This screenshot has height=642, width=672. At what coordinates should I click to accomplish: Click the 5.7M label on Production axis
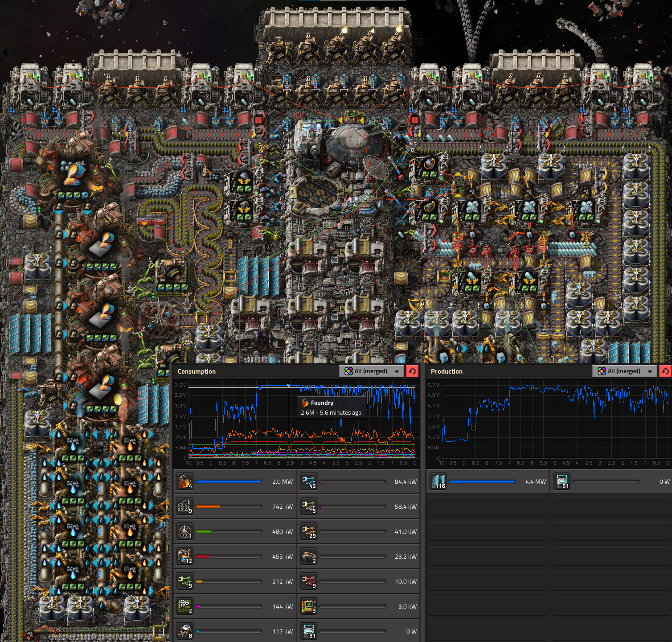click(434, 385)
